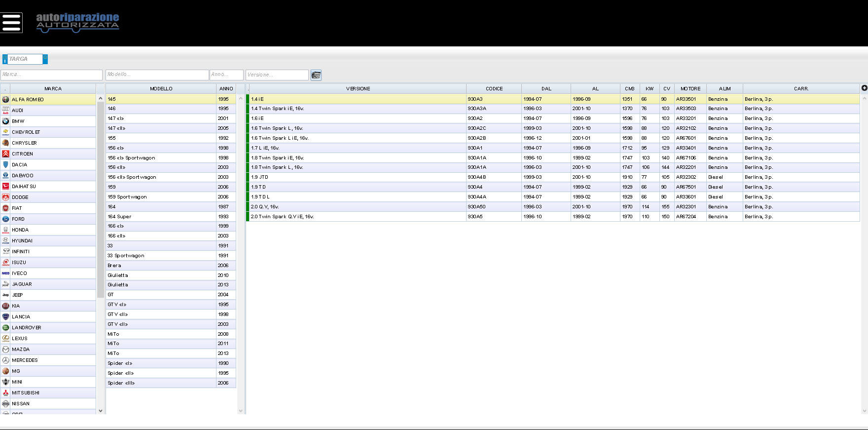Click the Versione filter field
Image resolution: width=868 pixels, height=430 pixels.
pyautogui.click(x=277, y=75)
